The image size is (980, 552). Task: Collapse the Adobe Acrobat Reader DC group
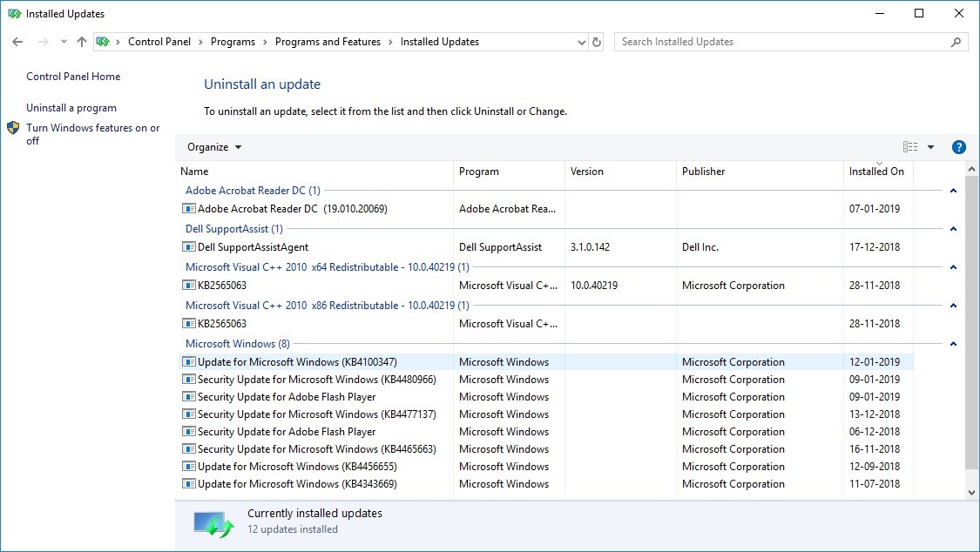[953, 191]
